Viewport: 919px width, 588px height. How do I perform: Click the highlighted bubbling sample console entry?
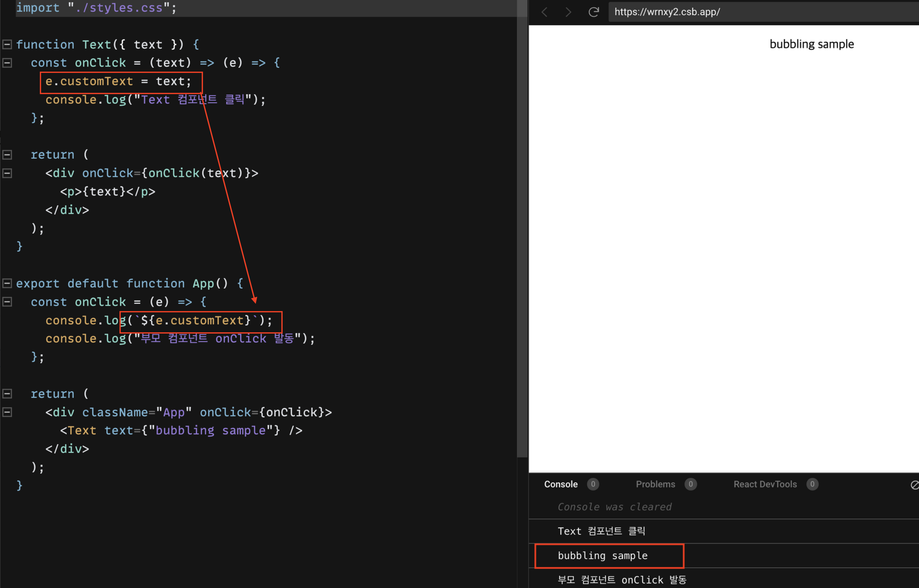click(x=602, y=555)
